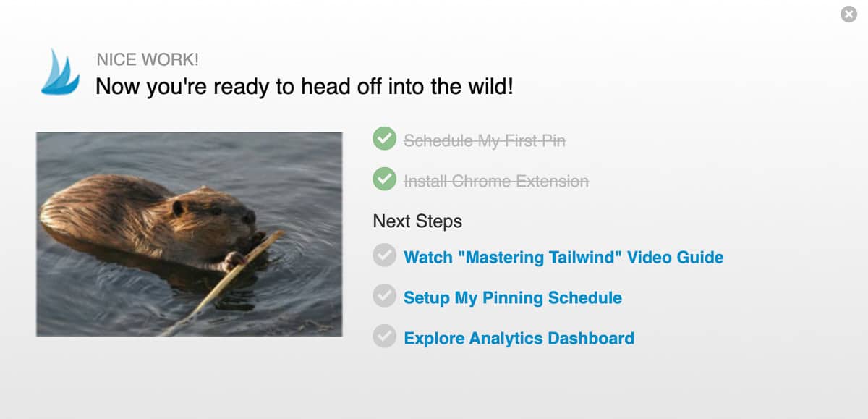
Task: Click the NICE WORK! label
Action: [x=147, y=60]
